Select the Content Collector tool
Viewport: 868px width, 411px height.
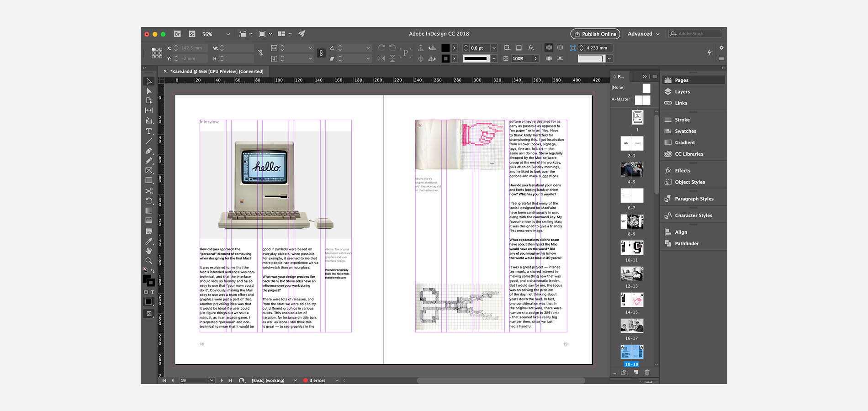point(149,121)
